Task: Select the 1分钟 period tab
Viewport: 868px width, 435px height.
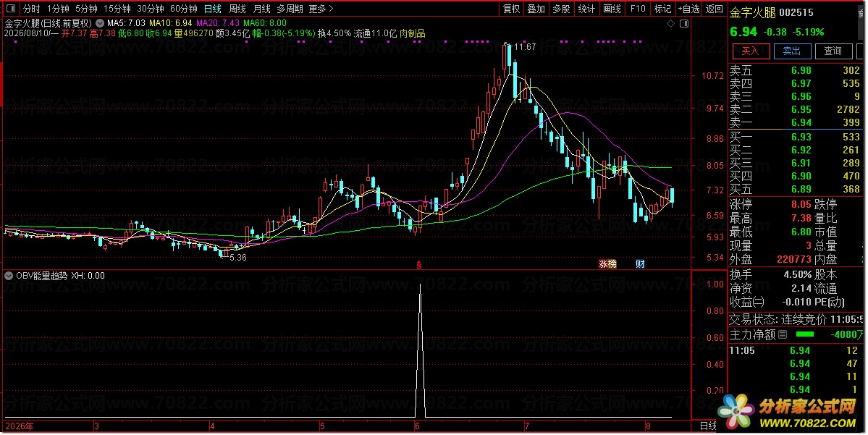Action: [58, 9]
